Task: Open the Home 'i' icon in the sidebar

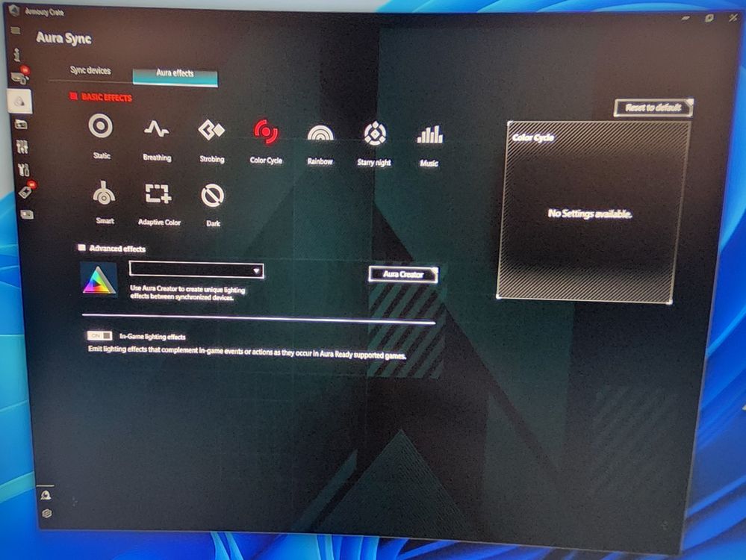Action: click(x=17, y=55)
